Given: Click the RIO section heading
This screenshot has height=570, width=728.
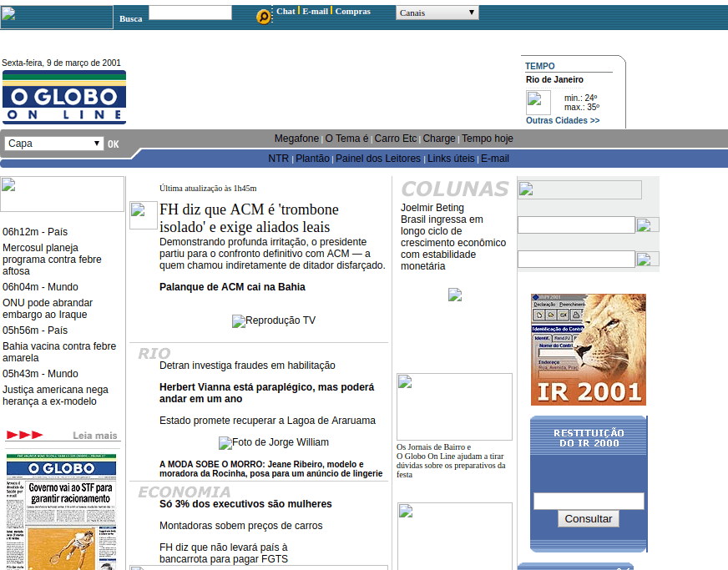Looking at the screenshot, I should tap(154, 353).
